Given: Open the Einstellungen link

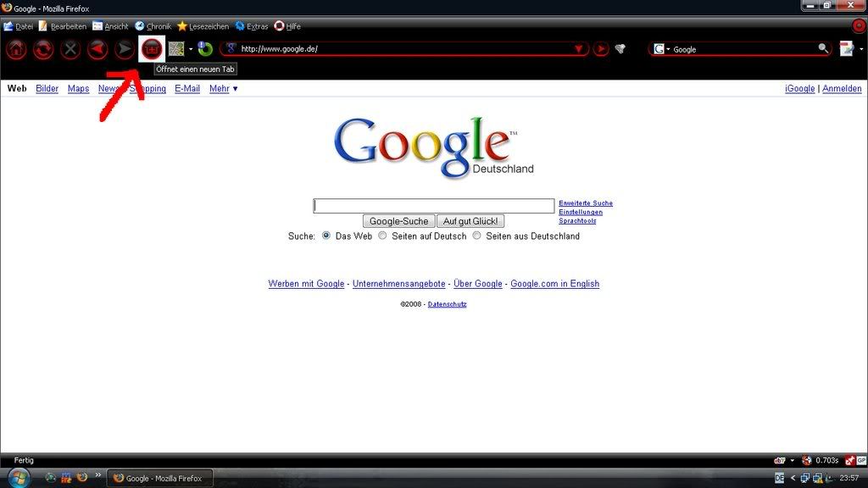Looking at the screenshot, I should [x=581, y=212].
